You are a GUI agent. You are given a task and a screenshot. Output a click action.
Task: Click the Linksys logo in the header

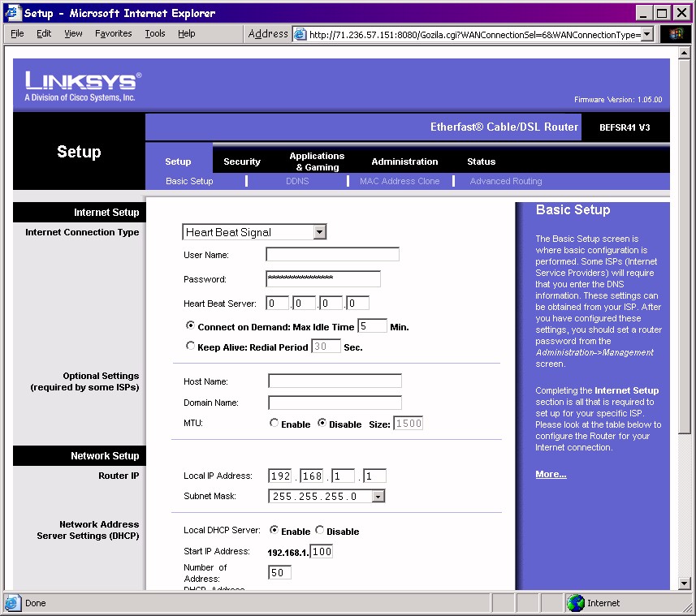(83, 84)
